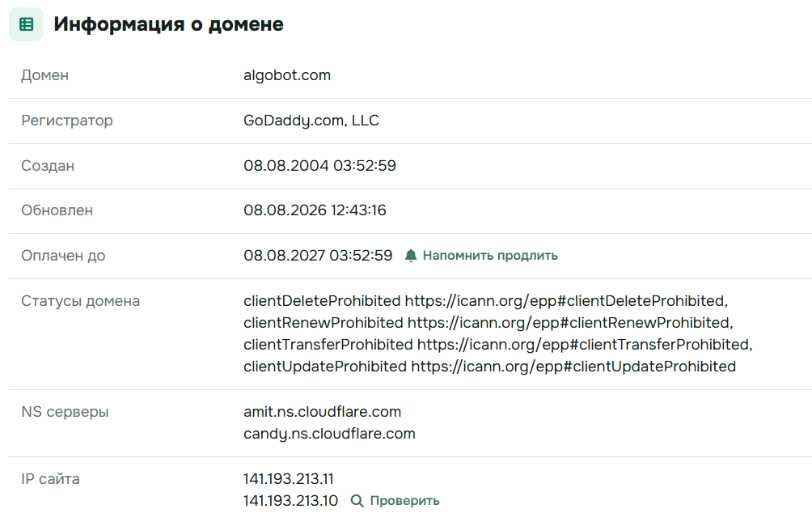Click the clientDeleteProhibited status line
This screenshot has height=526, width=812.
tap(486, 300)
